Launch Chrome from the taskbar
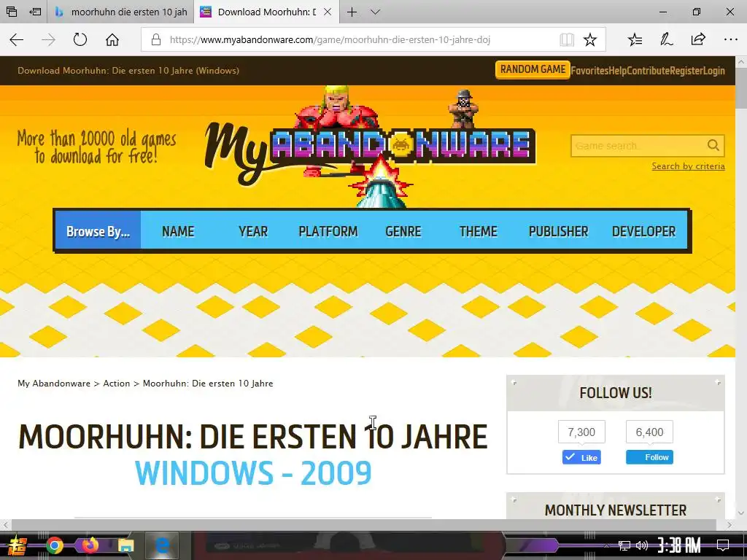Image resolution: width=747 pixels, height=560 pixels. click(54, 545)
